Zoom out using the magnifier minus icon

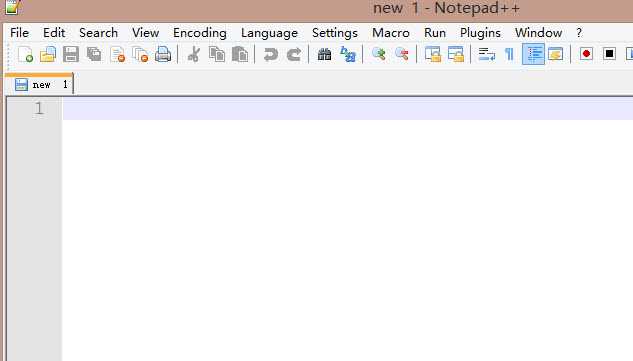pyautogui.click(x=402, y=54)
